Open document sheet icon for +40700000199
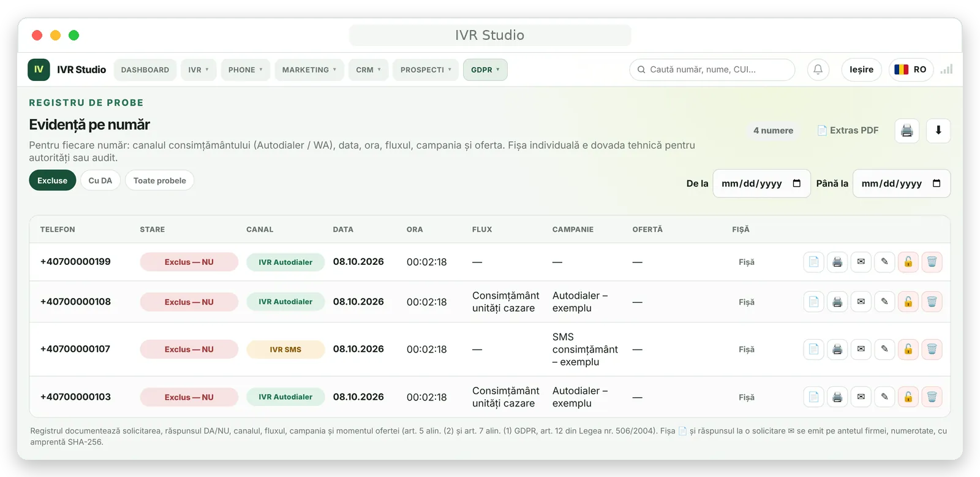Screen dimensions: 980x477 click(x=813, y=262)
